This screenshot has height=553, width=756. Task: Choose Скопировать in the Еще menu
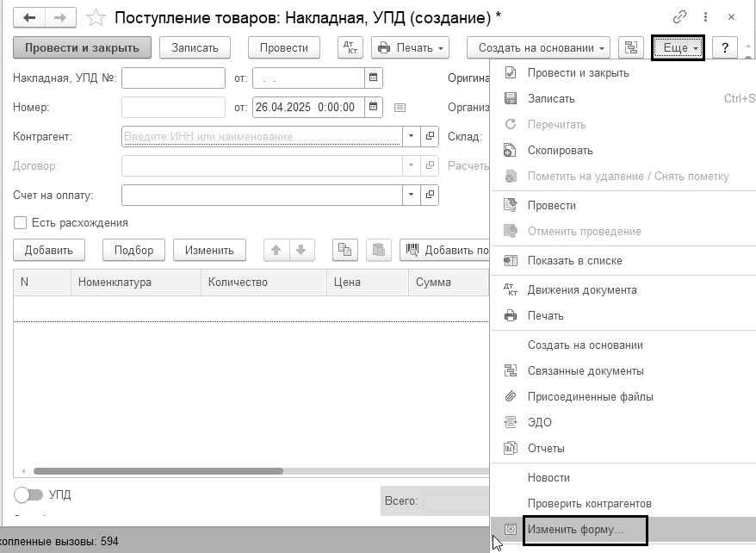(623, 151)
